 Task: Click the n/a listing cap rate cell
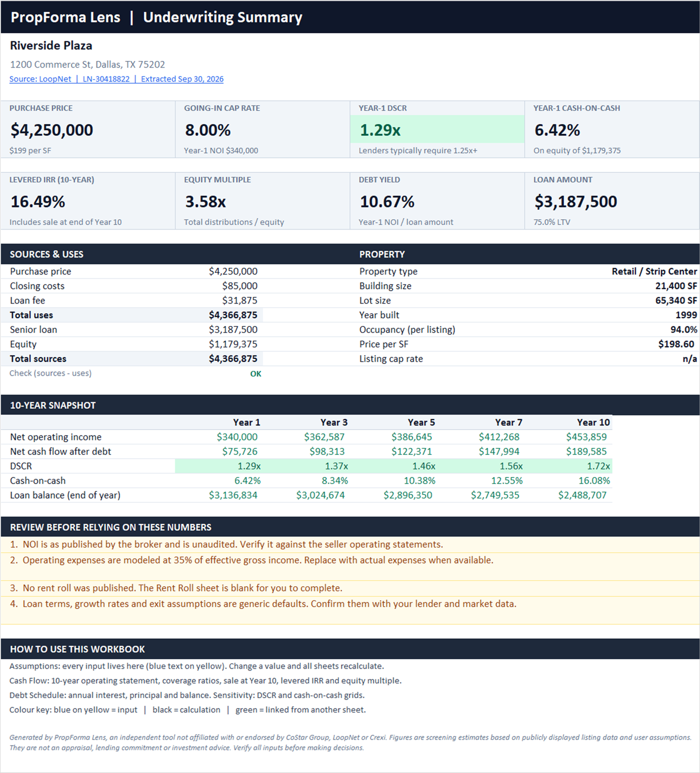[690, 359]
